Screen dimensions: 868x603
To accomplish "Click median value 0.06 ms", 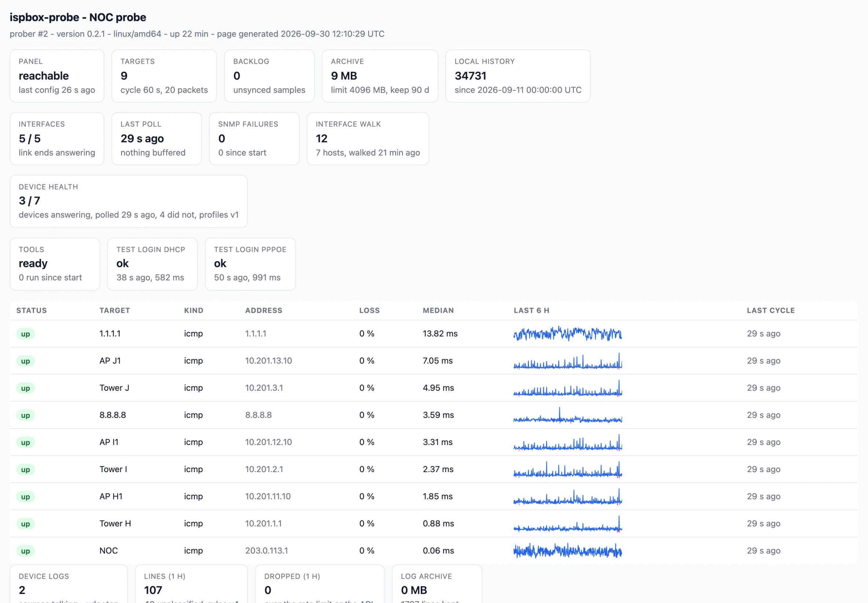I will coord(438,551).
